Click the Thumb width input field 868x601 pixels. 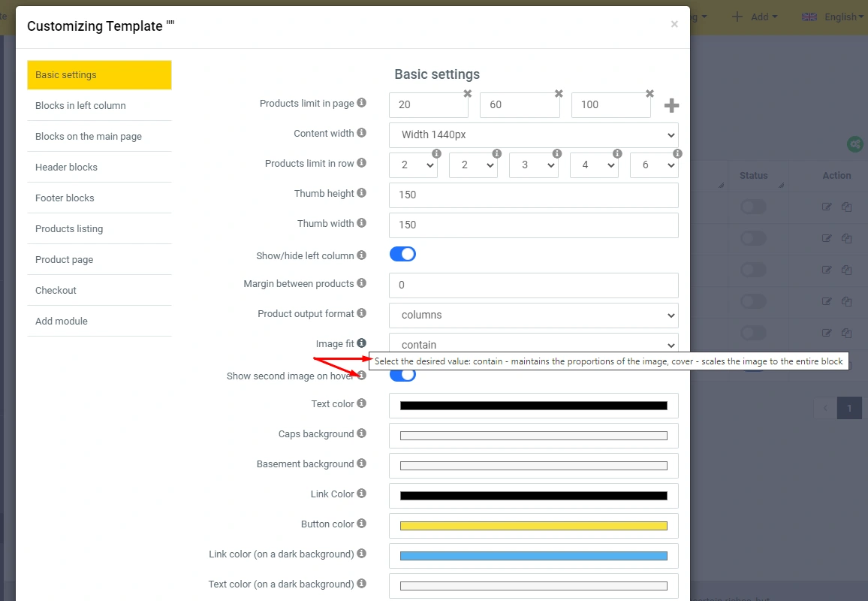tap(533, 225)
